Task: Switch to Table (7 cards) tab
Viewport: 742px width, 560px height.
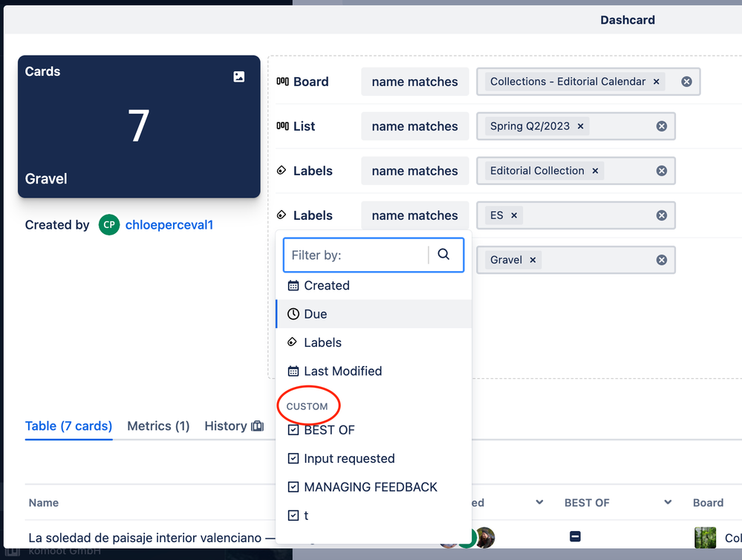Action: tap(68, 426)
